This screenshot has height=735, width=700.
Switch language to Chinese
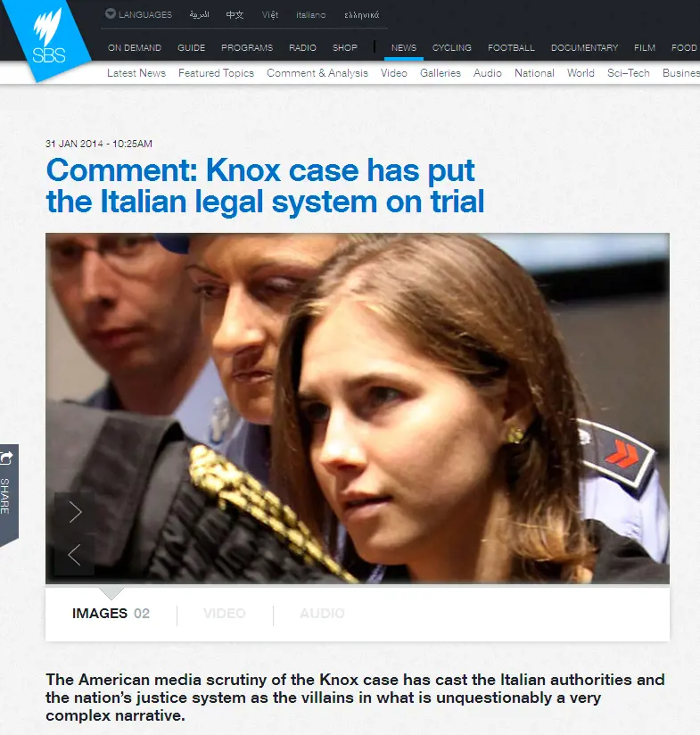[x=235, y=14]
